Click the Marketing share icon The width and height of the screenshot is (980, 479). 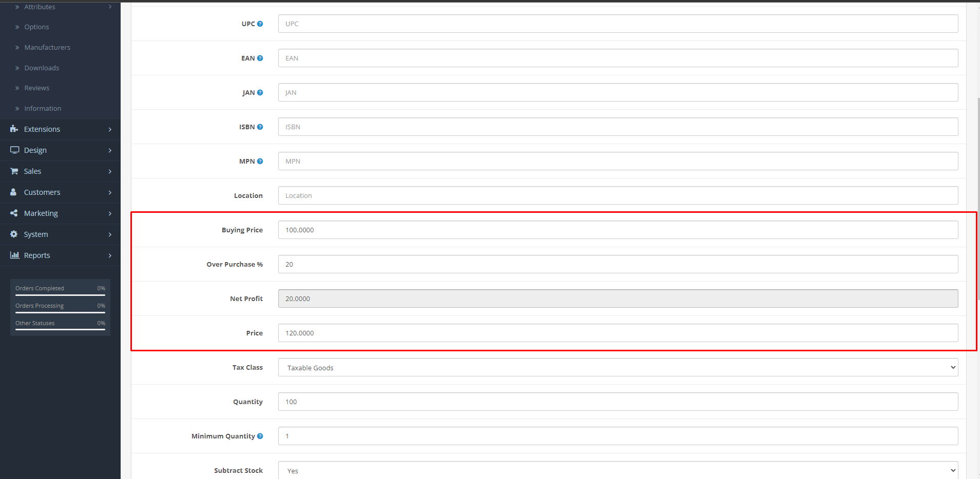coord(13,213)
